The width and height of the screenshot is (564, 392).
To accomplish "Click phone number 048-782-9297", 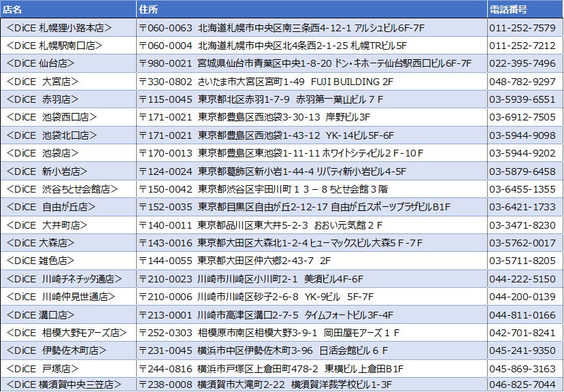I will pyautogui.click(x=525, y=82).
